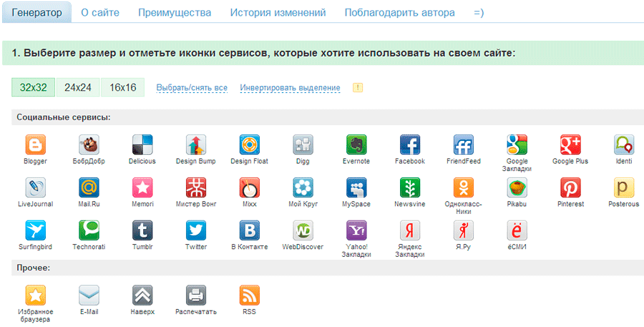Pick the Memori star icon
Screen dimensions: 644x327
142,187
